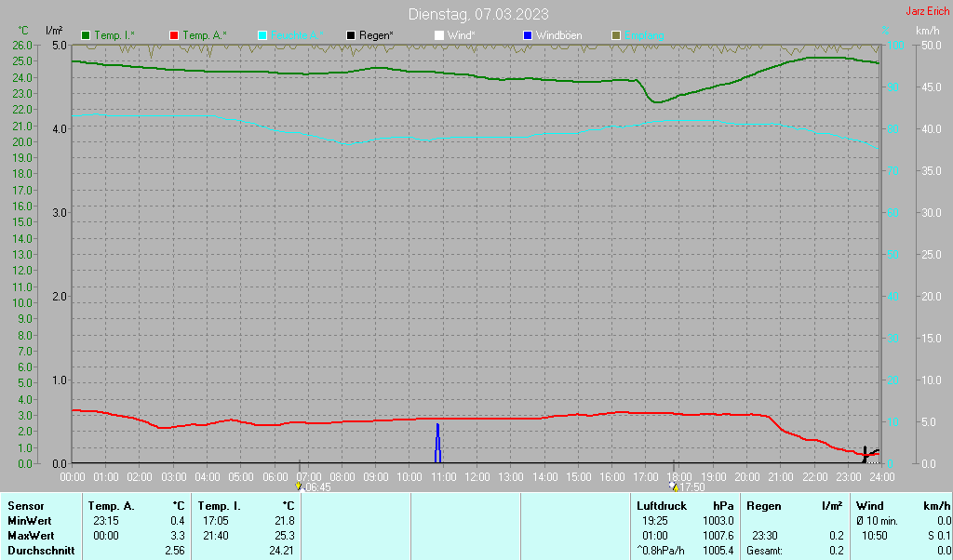Select the 'Windböen' legend label

tap(558, 36)
